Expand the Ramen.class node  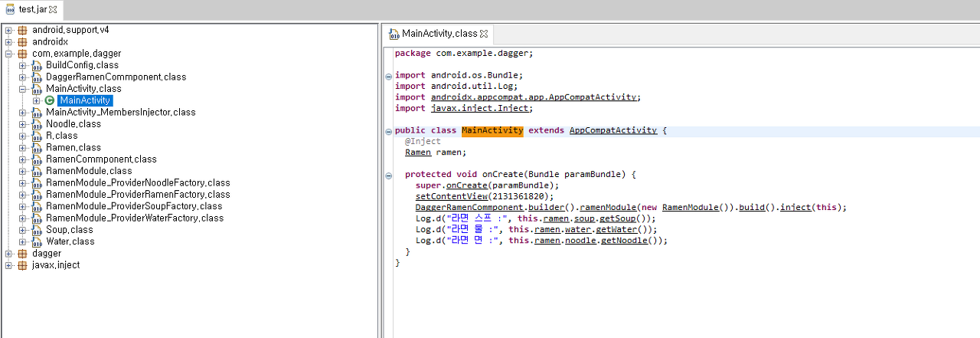[x=22, y=147]
